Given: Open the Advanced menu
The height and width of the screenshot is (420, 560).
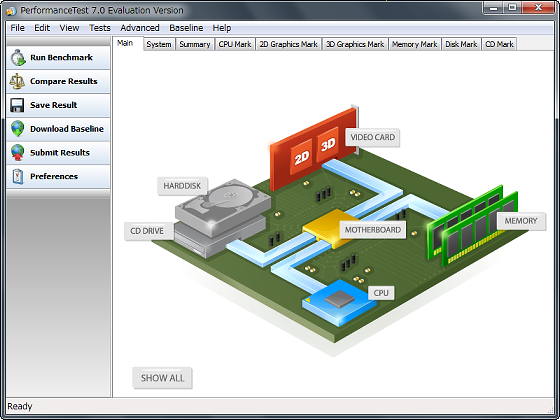Looking at the screenshot, I should pyautogui.click(x=140, y=28).
